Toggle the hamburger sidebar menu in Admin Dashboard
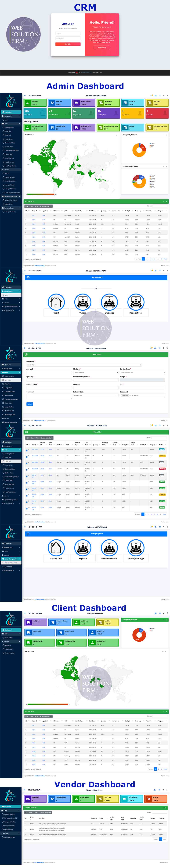This screenshot has width=170, height=868. click(x=25, y=95)
